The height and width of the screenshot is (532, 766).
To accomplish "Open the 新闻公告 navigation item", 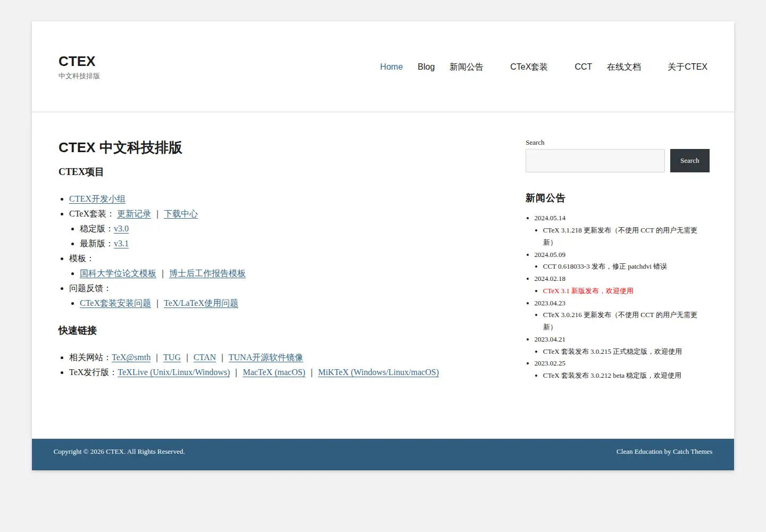I will [x=466, y=67].
